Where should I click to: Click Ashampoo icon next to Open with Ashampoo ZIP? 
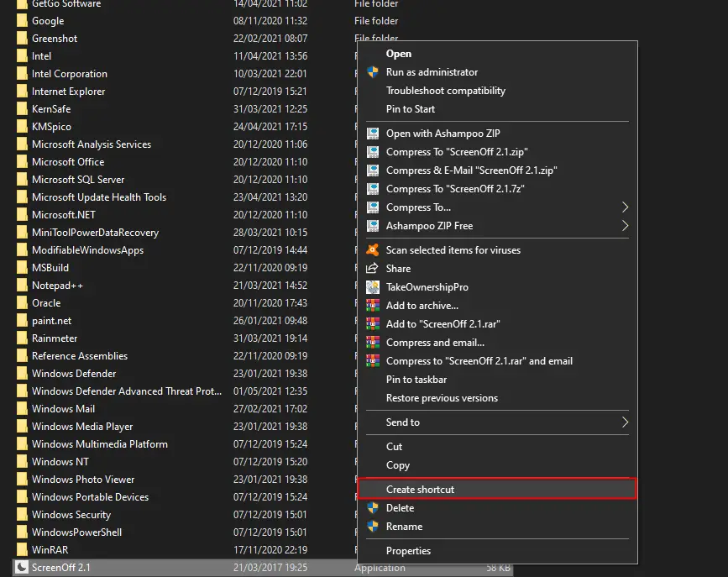click(x=373, y=134)
